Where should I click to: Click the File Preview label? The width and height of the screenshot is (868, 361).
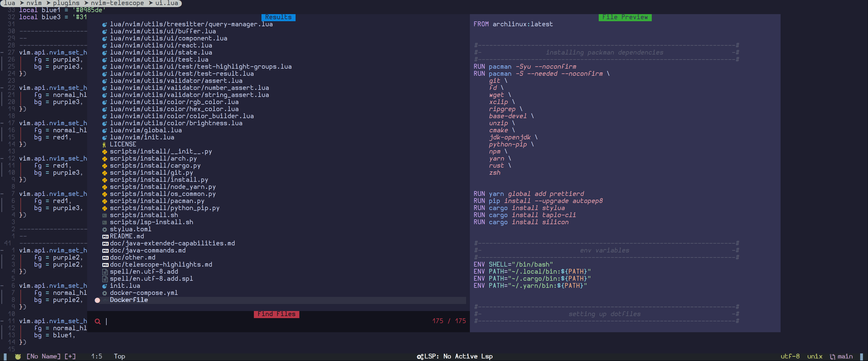625,17
